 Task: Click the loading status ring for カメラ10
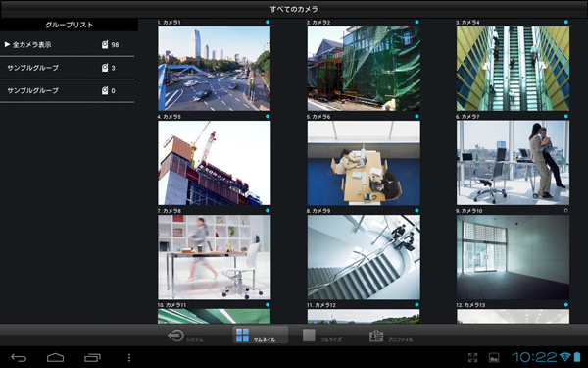coord(565,211)
